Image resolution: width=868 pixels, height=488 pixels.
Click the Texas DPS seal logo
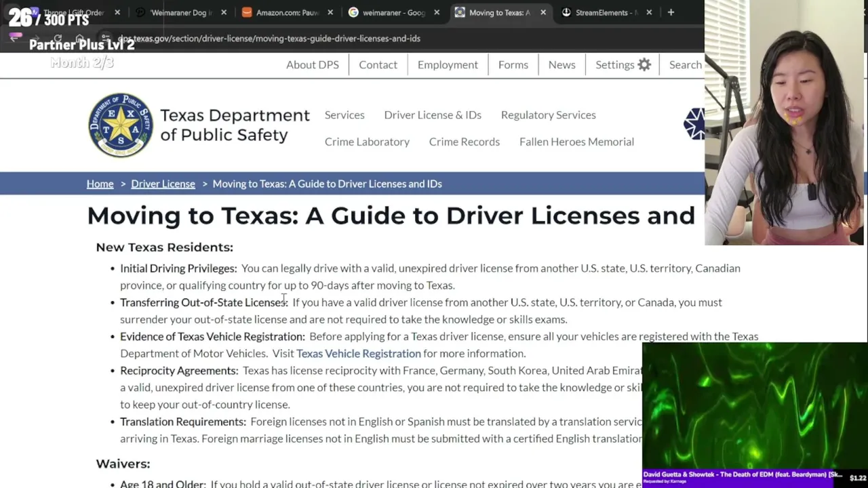coord(121,125)
